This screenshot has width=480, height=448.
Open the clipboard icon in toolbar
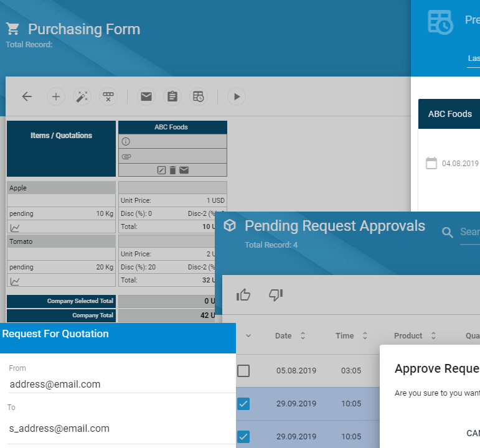click(x=172, y=96)
